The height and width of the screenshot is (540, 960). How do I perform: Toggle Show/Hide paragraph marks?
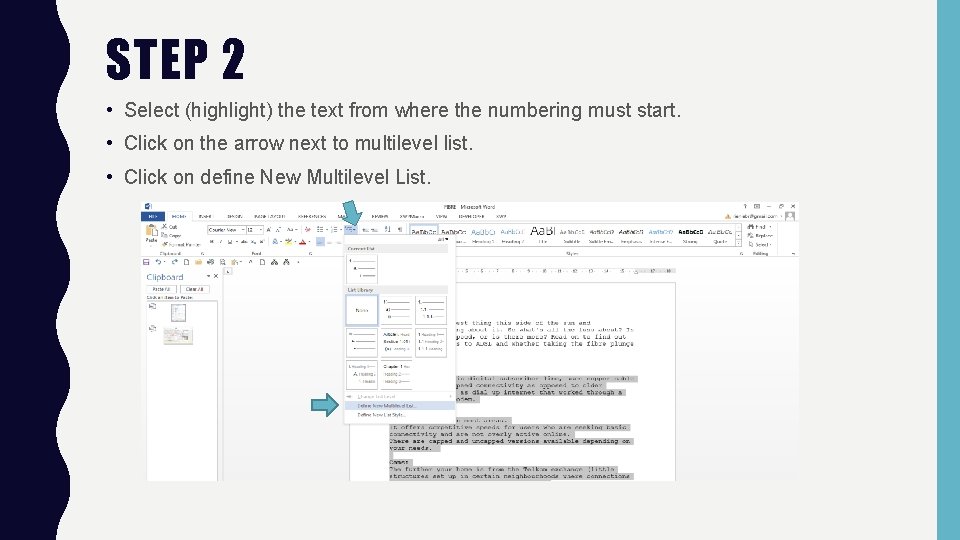click(399, 230)
